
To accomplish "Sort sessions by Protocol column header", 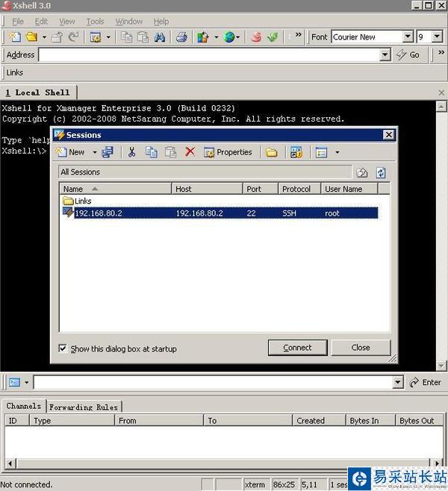I will click(299, 189).
